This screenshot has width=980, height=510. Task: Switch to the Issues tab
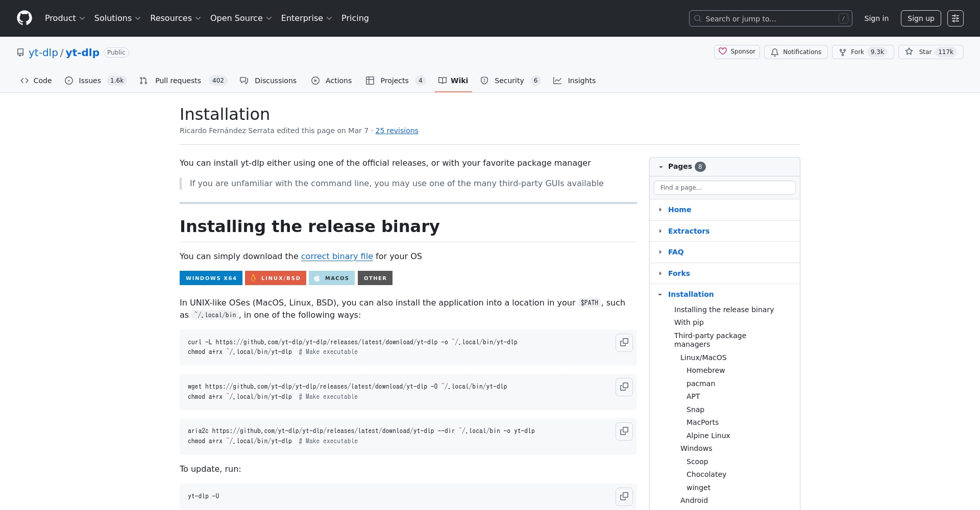point(95,81)
